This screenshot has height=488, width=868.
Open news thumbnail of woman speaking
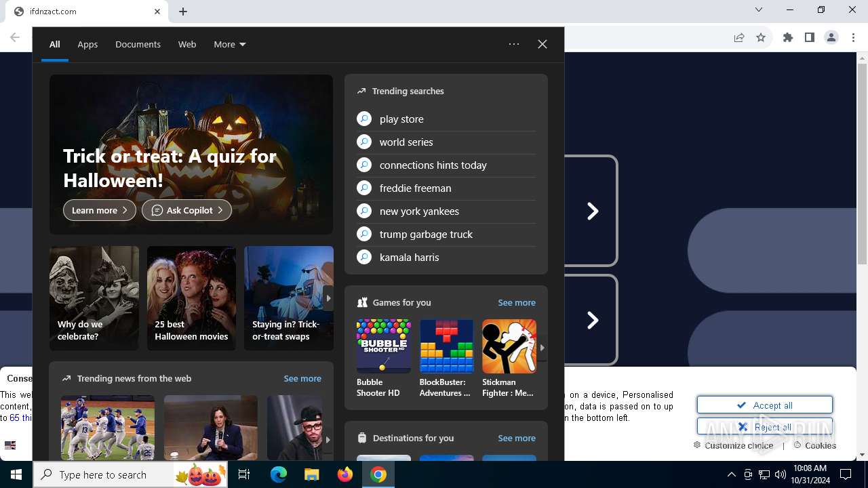(211, 428)
